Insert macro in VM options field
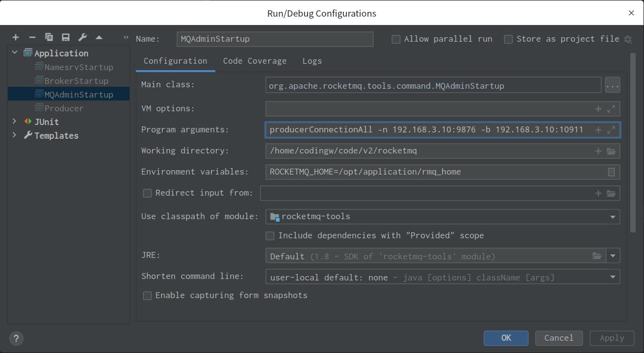644x353 pixels. (x=598, y=109)
